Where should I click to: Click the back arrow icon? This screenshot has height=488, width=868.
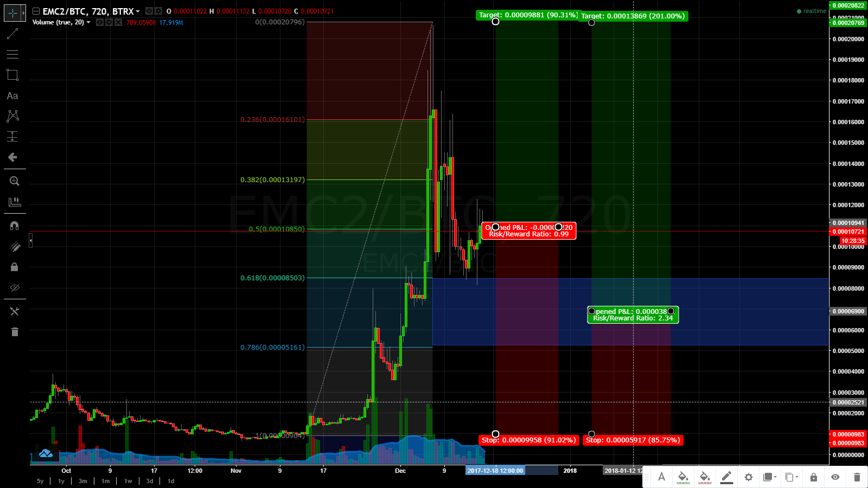point(12,157)
